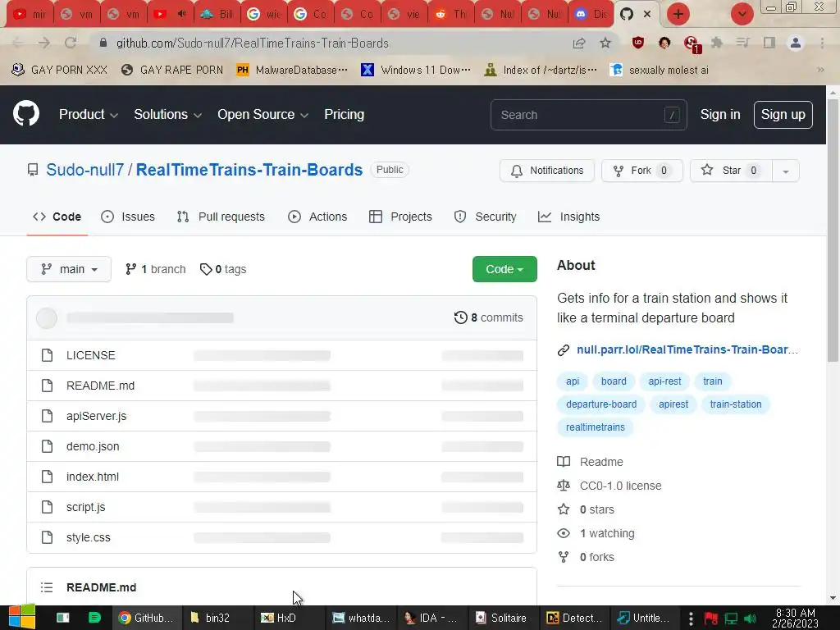Click the Windows Start button

coord(22,617)
